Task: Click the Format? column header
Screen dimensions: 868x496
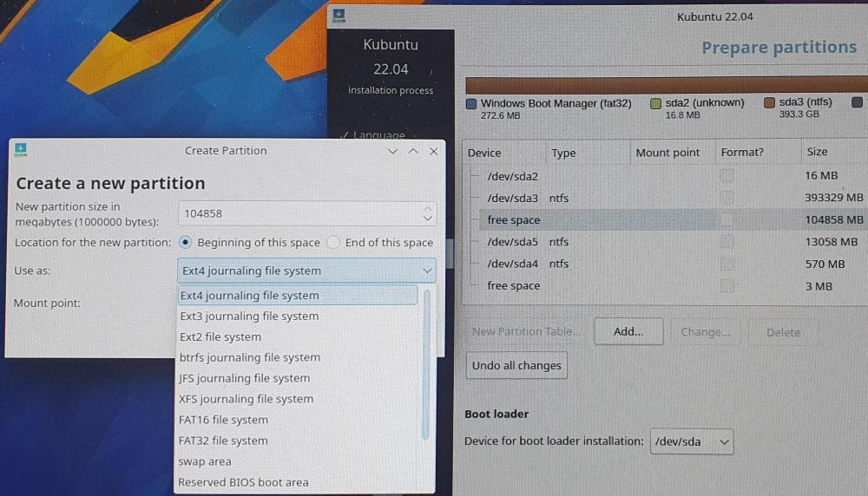Action: tap(758, 152)
